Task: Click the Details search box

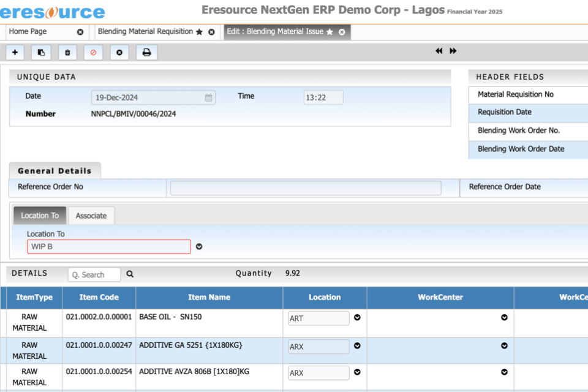Action: click(x=94, y=274)
